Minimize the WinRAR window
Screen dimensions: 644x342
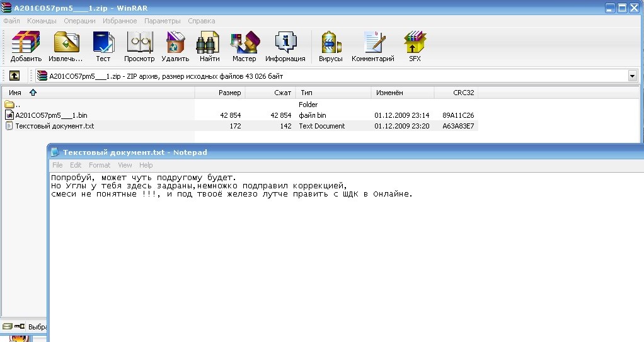611,8
